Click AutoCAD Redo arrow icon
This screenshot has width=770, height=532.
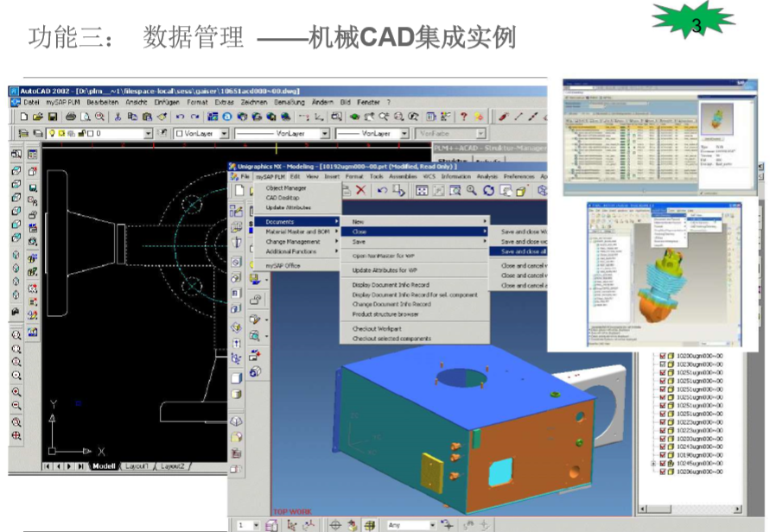pos(195,117)
